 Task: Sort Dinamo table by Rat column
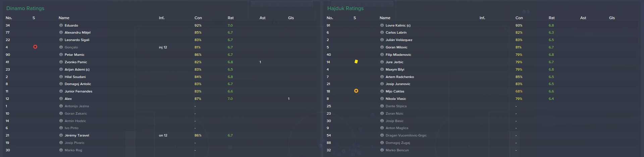(x=230, y=18)
